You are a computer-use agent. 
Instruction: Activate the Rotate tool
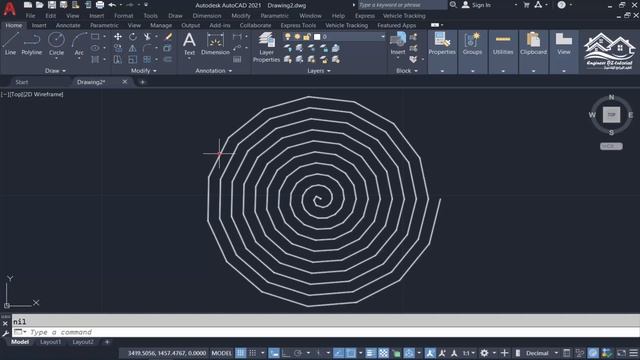pyautogui.click(x=133, y=37)
